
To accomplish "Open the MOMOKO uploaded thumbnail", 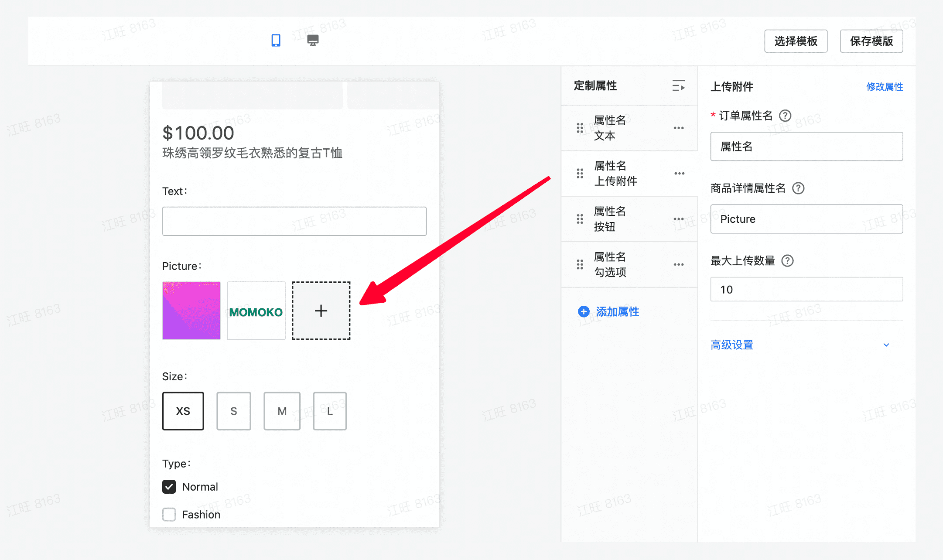I will pos(256,311).
